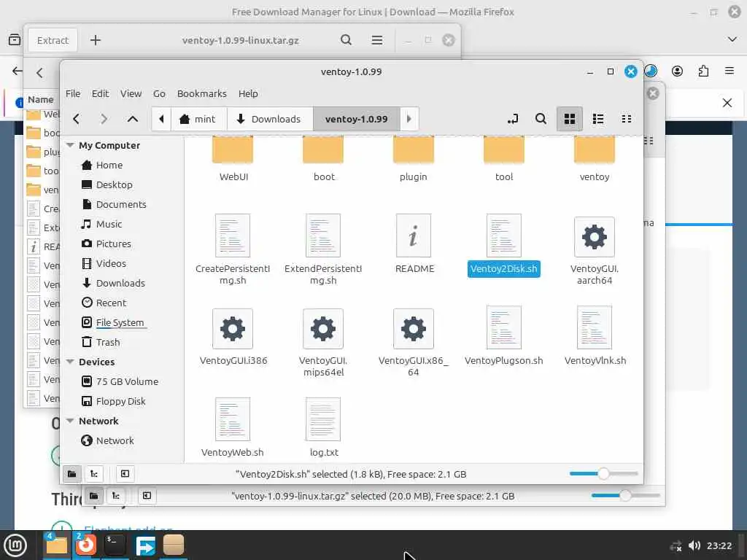Open the Edit menu

100,94
